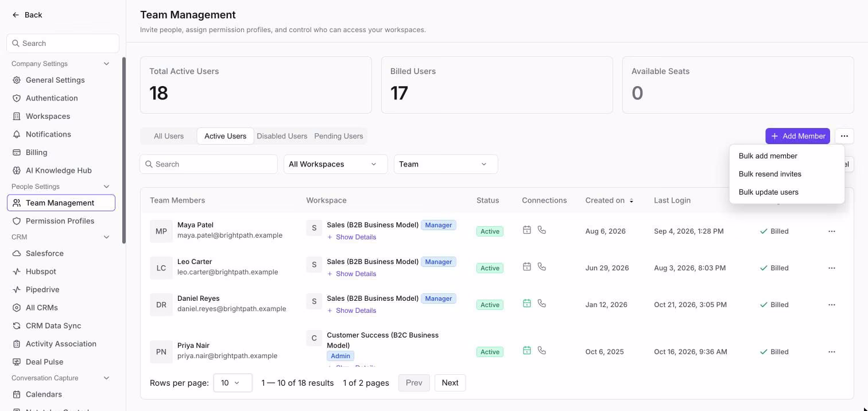Switch to Disabled Users tab
Screen dimensions: 868x411
pyautogui.click(x=282, y=136)
